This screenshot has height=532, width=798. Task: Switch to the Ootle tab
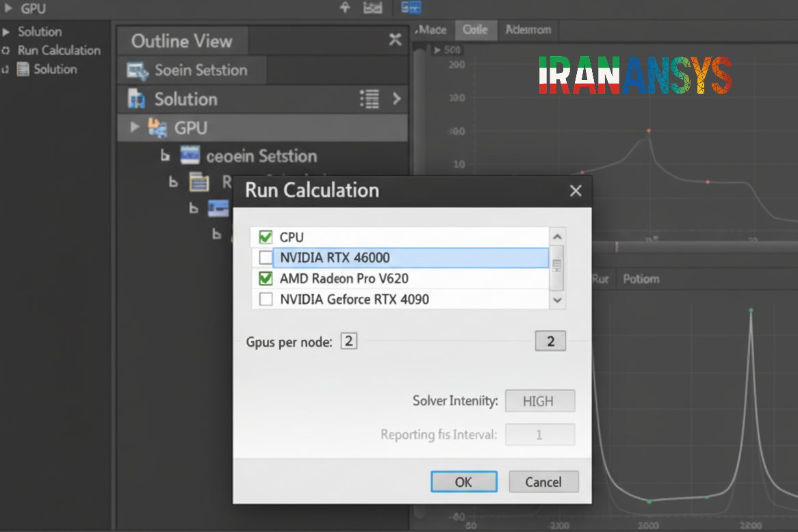(475, 30)
